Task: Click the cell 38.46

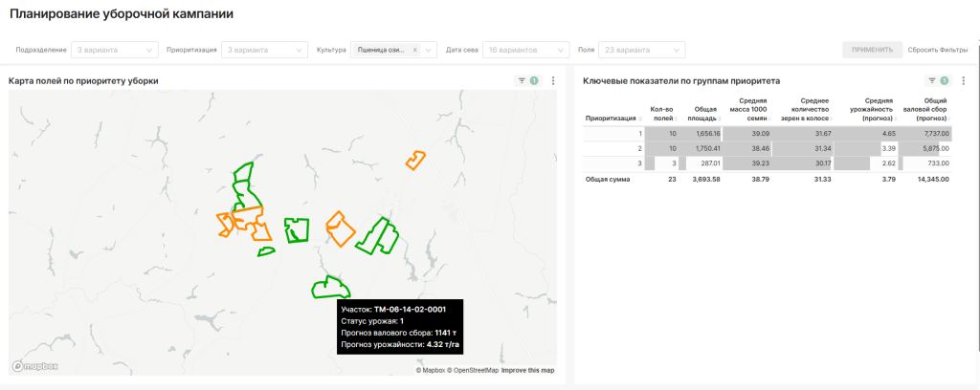Action: 748,148
